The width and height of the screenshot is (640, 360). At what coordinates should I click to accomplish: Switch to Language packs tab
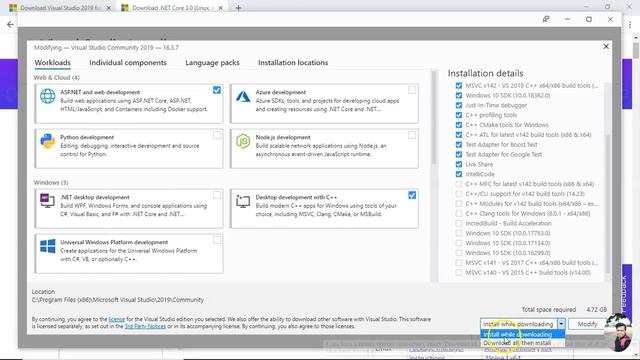click(212, 62)
